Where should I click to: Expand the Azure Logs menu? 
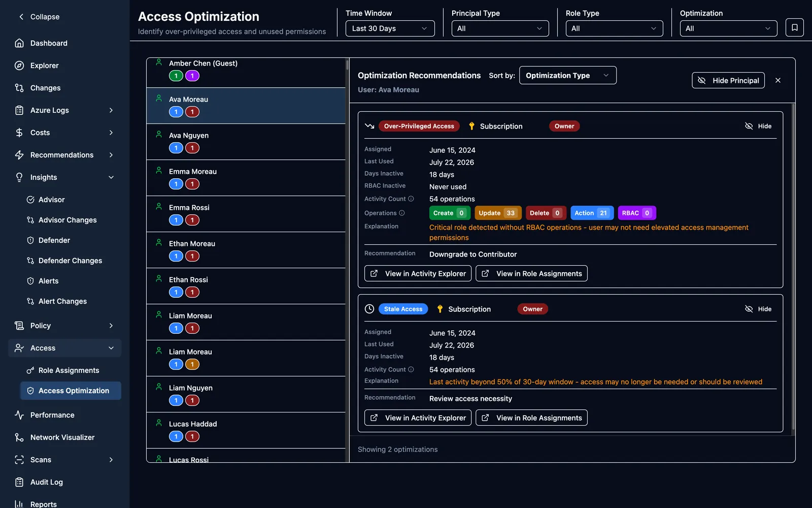(65, 110)
